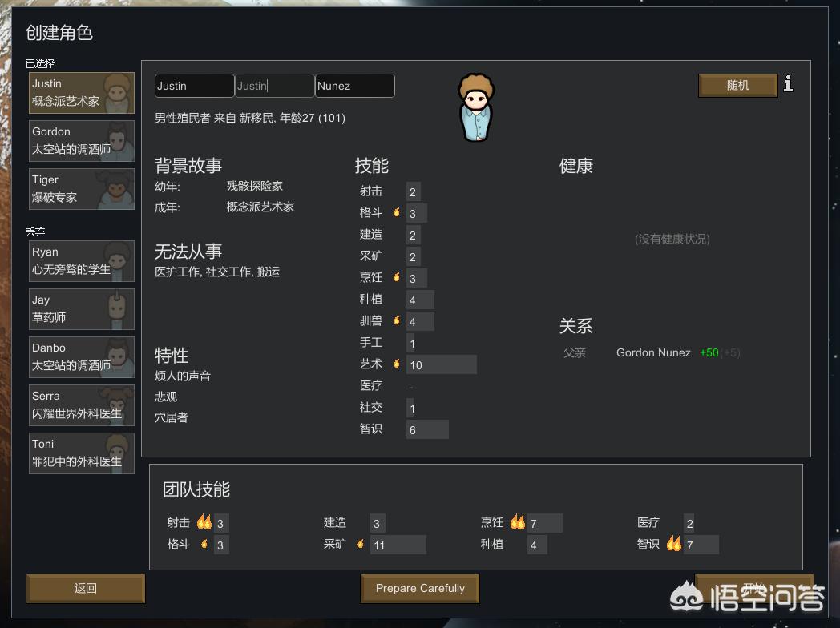
Task: Click the info icon beside the 随机 button
Action: click(x=788, y=83)
